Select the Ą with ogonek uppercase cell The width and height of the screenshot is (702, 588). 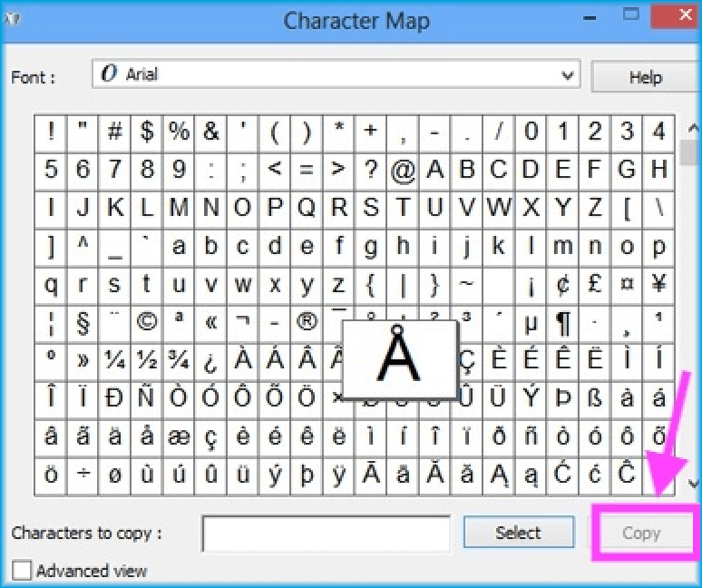click(x=499, y=476)
